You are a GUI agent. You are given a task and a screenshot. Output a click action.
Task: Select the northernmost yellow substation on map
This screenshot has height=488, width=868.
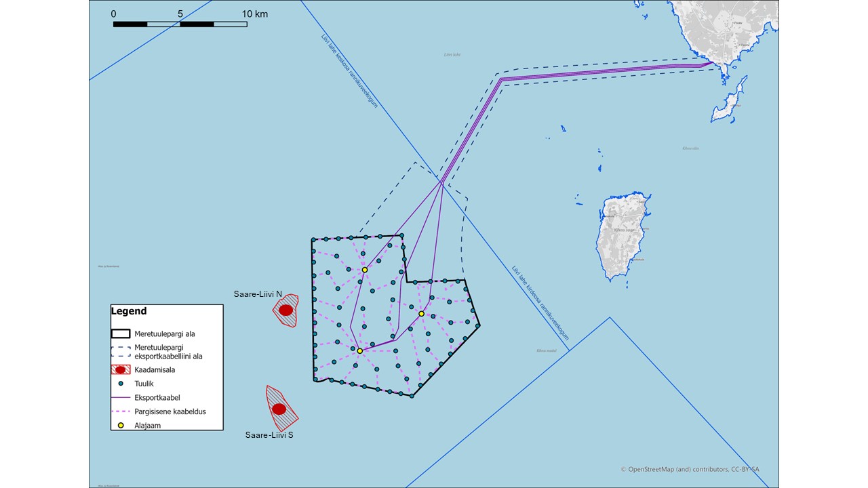coord(364,270)
